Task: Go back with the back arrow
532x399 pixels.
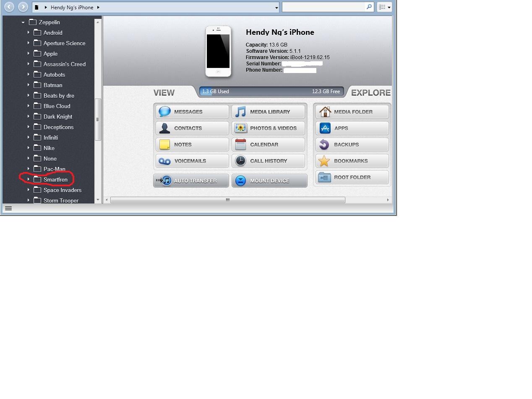Action: (x=9, y=7)
